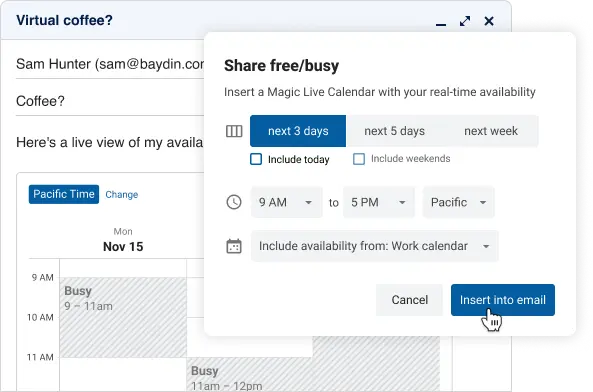Close the Virtual coffee compose window

[x=489, y=21]
